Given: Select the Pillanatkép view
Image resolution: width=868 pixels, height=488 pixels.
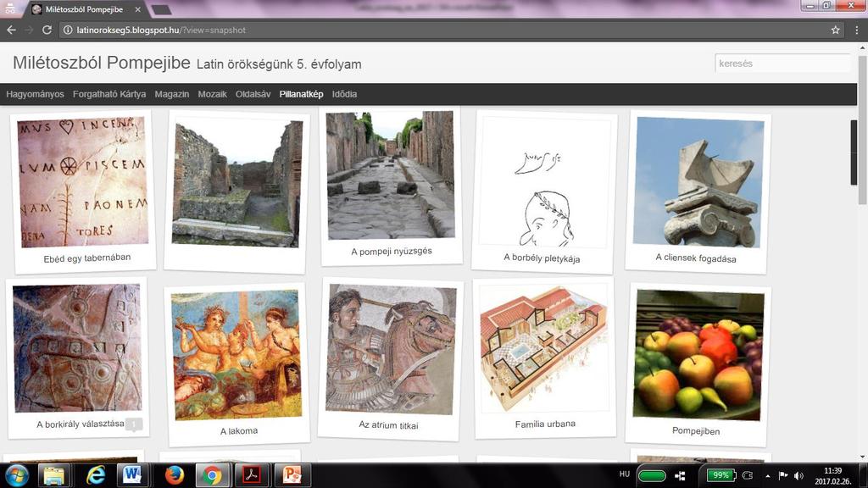Looking at the screenshot, I should [x=301, y=94].
